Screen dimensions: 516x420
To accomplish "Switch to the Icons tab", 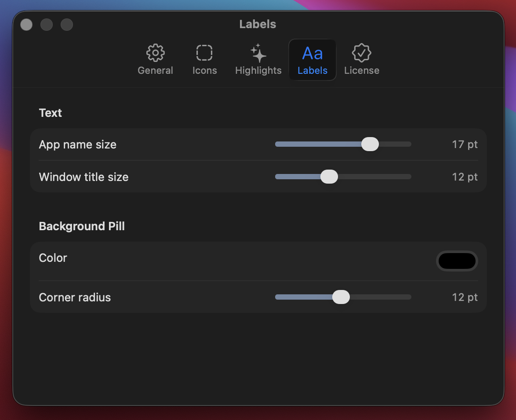I will click(x=204, y=60).
